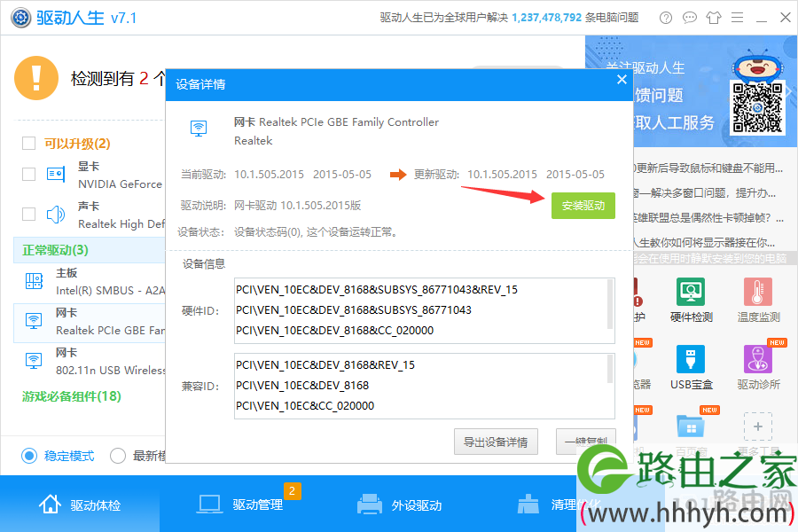Select hardware ID ending SUBSYS_86771043&REV_15

click(x=377, y=290)
